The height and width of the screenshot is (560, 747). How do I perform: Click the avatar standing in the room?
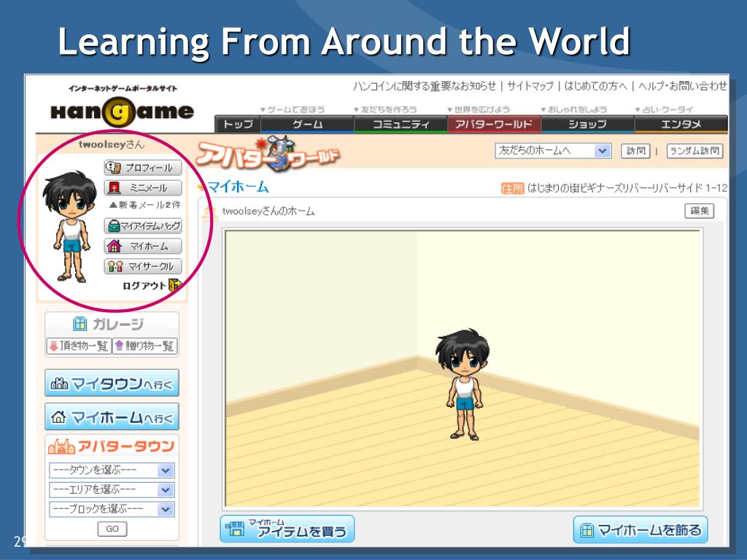click(462, 384)
